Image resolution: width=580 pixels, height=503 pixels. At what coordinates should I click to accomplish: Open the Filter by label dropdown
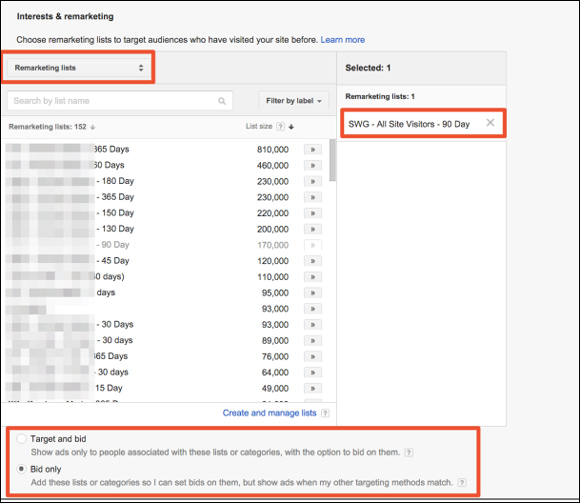pyautogui.click(x=293, y=101)
